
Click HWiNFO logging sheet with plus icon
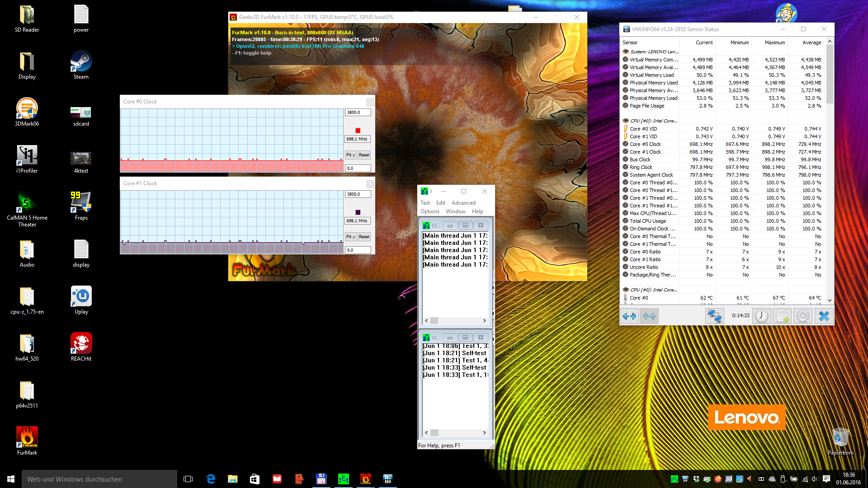783,316
